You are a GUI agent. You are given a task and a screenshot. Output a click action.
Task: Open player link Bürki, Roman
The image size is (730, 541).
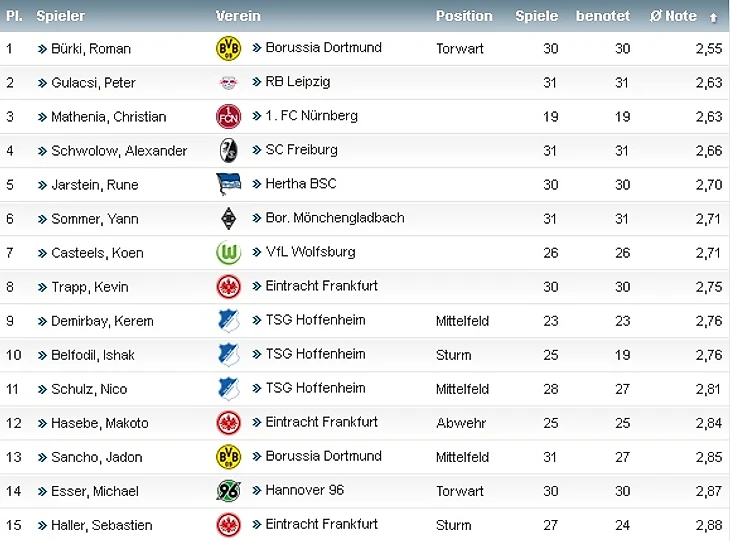click(90, 49)
